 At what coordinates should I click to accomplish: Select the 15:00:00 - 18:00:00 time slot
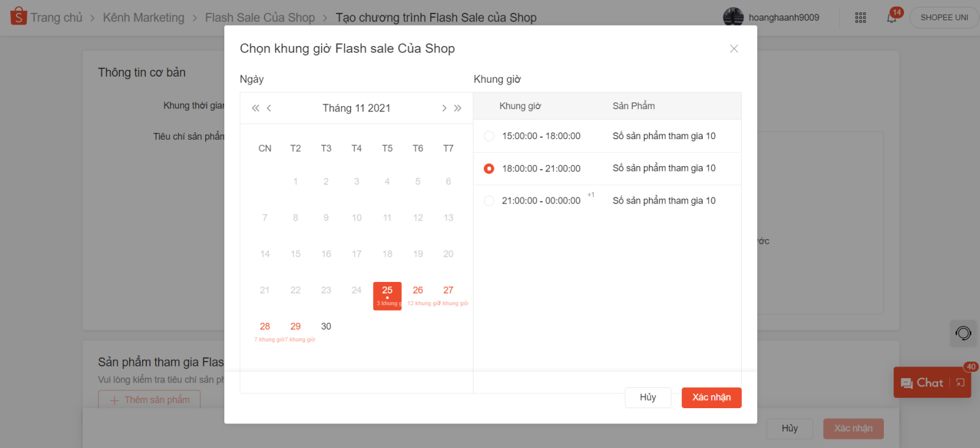click(x=489, y=136)
